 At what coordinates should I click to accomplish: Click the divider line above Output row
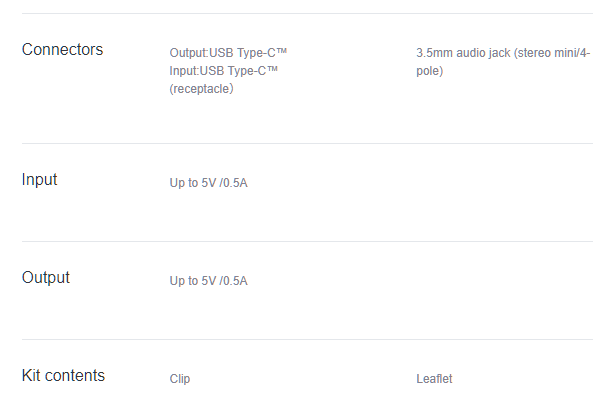(307, 241)
